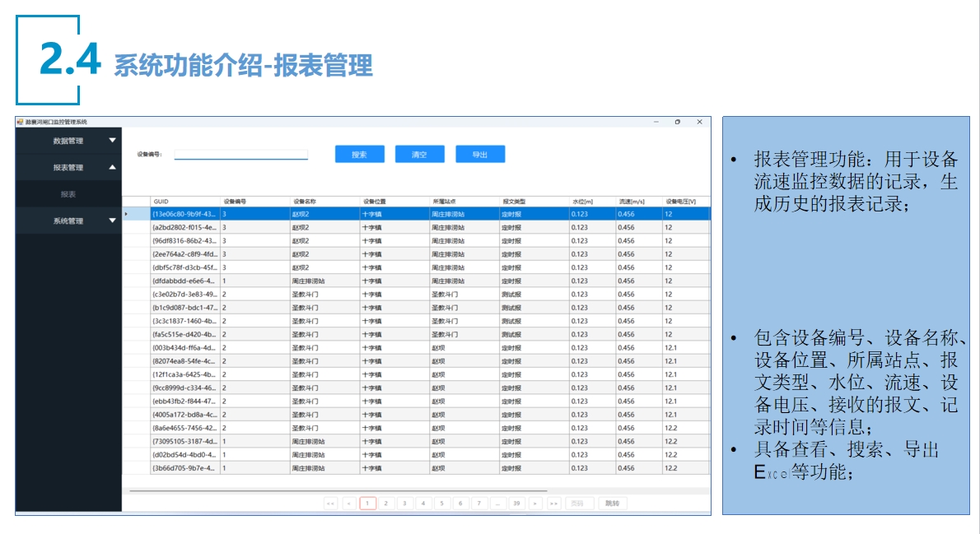This screenshot has width=980, height=534.
Task: Click the app icon in title bar
Action: 20,122
